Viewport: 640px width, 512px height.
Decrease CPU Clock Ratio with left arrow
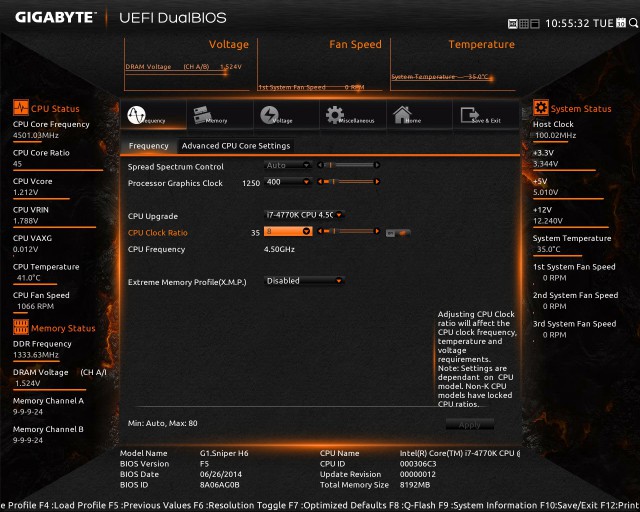click(320, 231)
